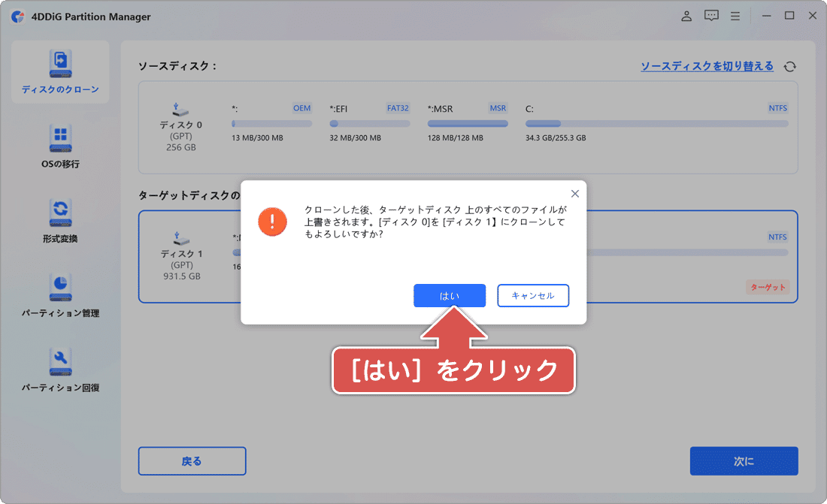827x504 pixels.
Task: Switch to the 形式変換 tool icon
Action: point(59,218)
